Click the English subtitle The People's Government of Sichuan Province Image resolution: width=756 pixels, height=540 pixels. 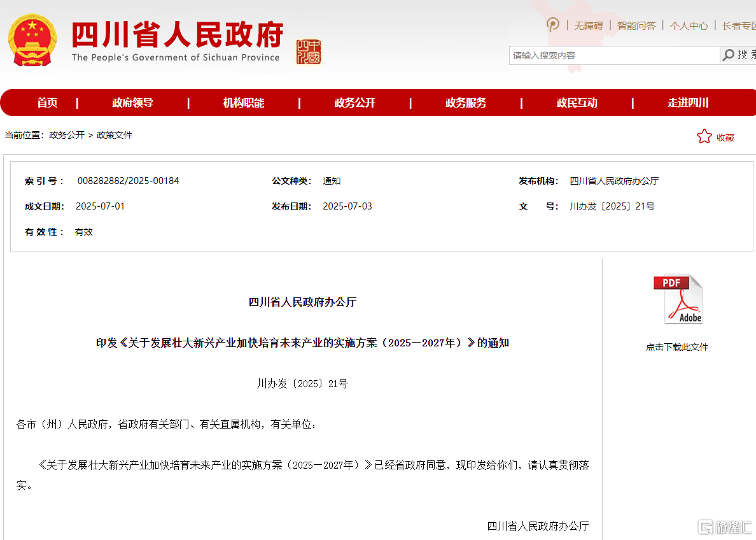pyautogui.click(x=176, y=57)
